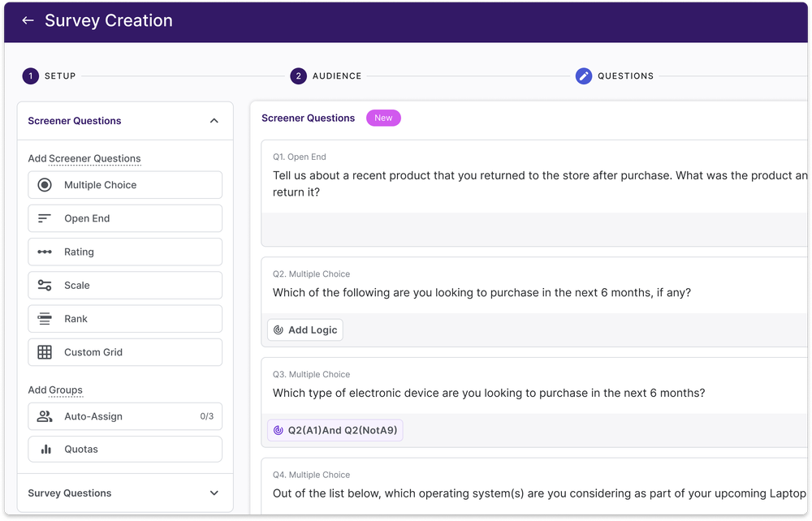Viewport: 812px width, 521px height.
Task: Add a Rating screener question
Action: coord(125,252)
